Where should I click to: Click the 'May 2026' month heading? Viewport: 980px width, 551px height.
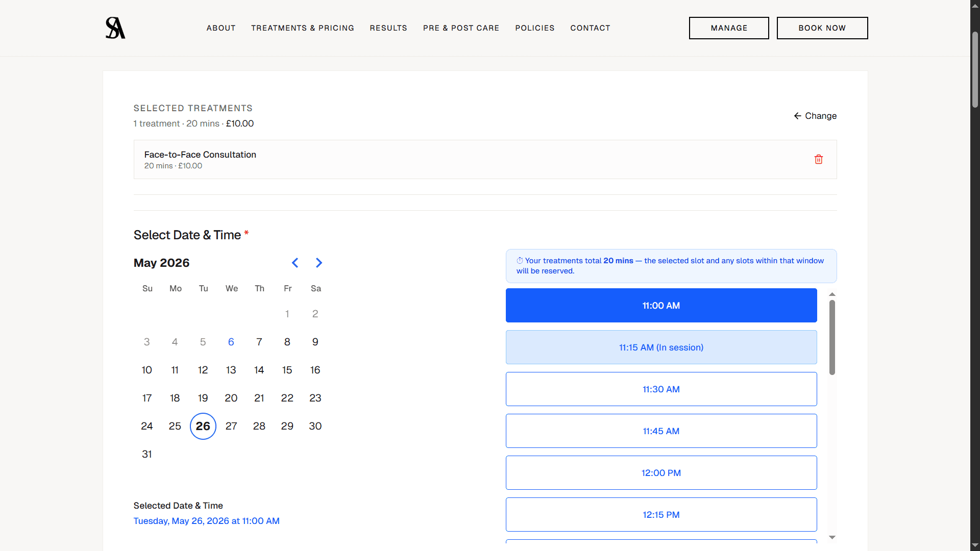point(161,263)
